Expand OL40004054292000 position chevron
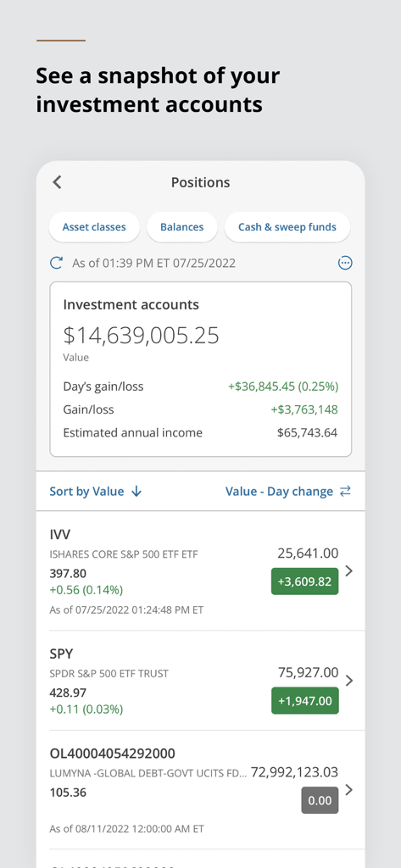 coord(349,790)
